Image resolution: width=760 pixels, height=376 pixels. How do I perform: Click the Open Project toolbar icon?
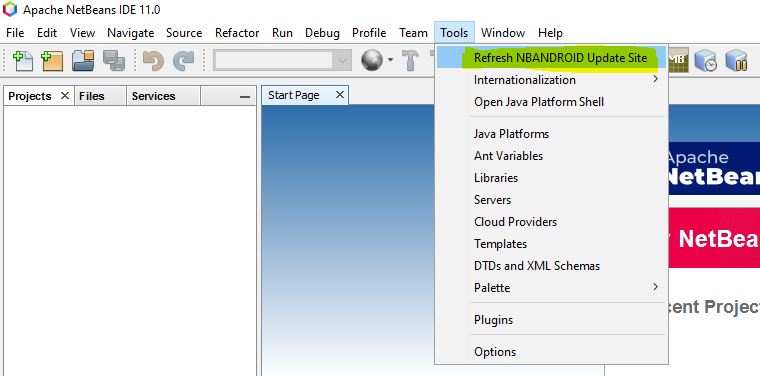tap(83, 61)
